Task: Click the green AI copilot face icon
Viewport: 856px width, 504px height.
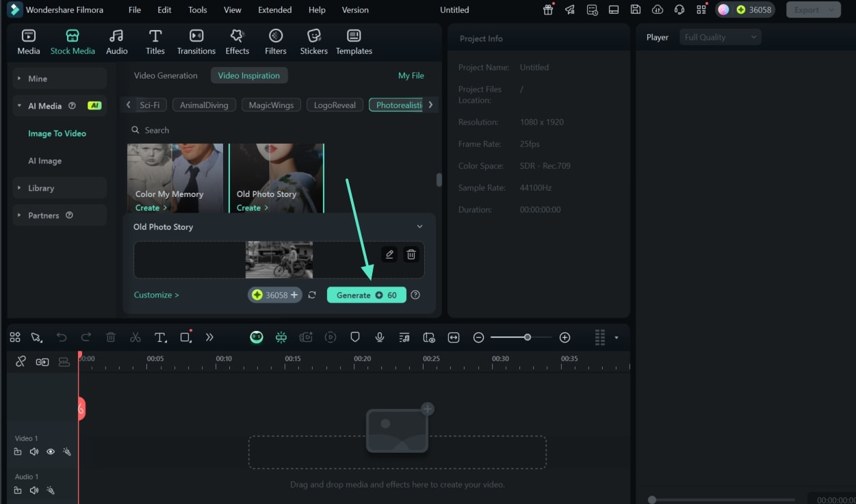Action: 257,337
